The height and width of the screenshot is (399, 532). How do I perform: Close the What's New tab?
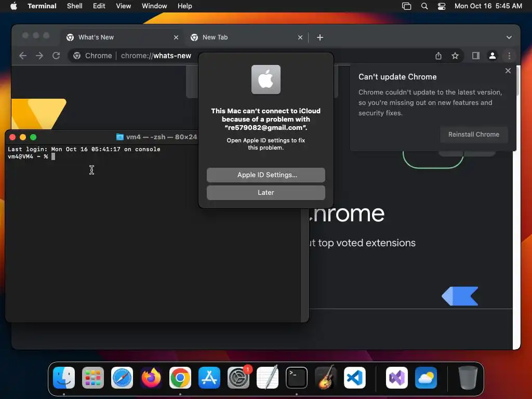coord(176,37)
